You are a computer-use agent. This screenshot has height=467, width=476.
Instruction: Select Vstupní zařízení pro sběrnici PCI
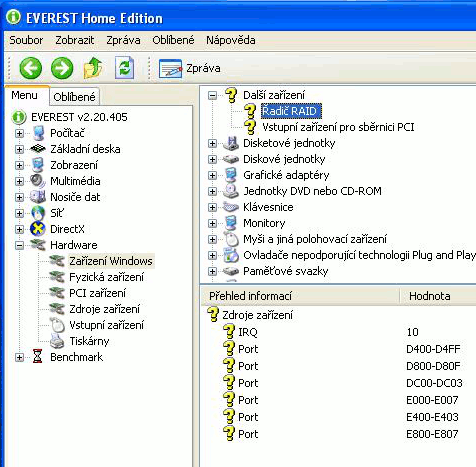pyautogui.click(x=338, y=127)
